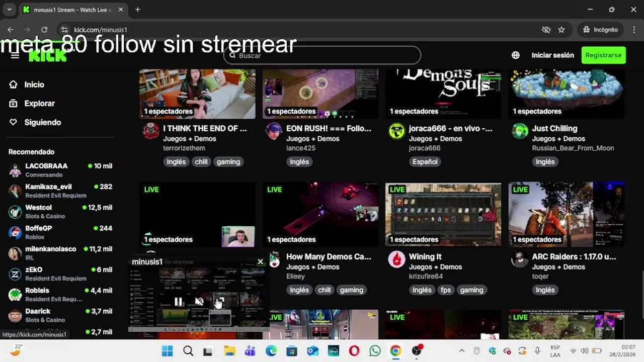This screenshot has height=362, width=644.
Task: Open Robleis recommended channel
Action: point(60,294)
